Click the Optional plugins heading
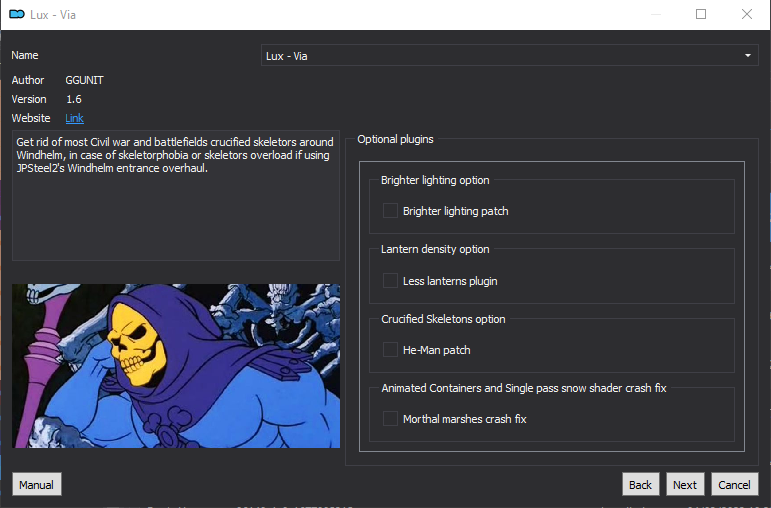 tap(395, 139)
